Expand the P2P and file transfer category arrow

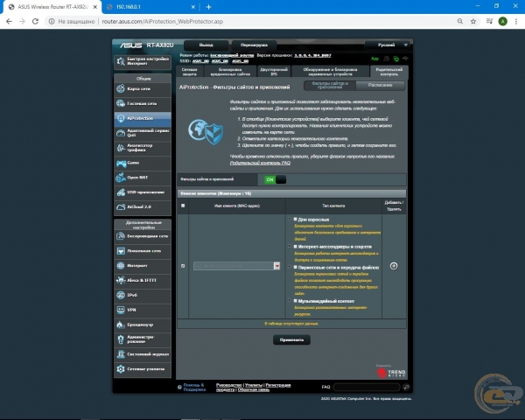tap(290, 267)
